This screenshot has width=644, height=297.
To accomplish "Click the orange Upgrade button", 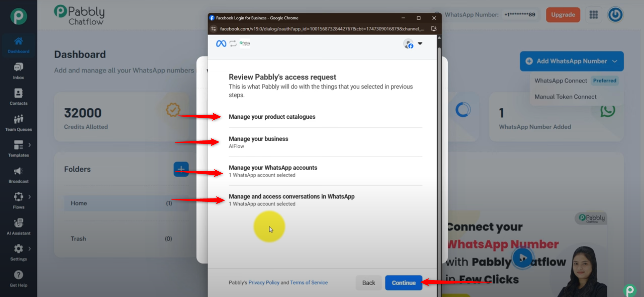I will coord(563,15).
